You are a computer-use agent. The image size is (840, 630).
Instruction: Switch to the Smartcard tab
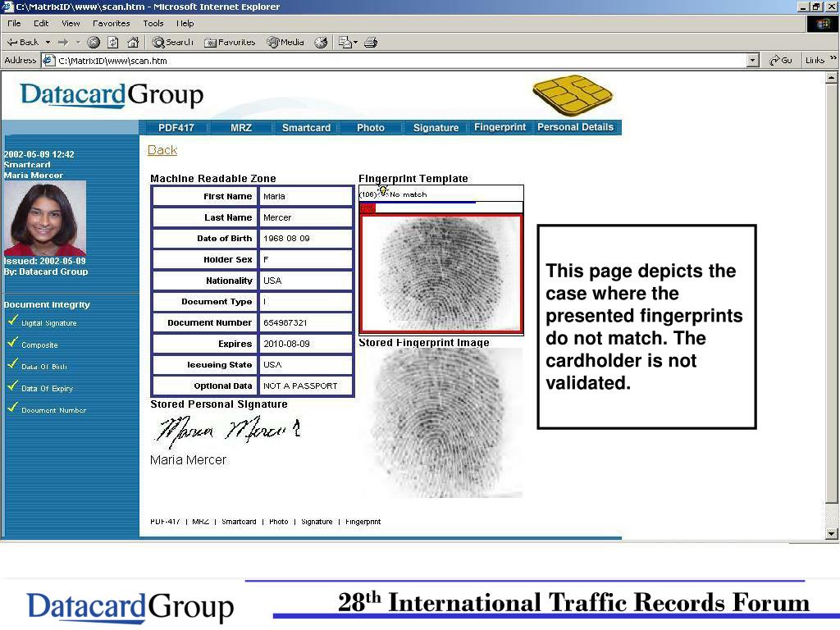306,127
